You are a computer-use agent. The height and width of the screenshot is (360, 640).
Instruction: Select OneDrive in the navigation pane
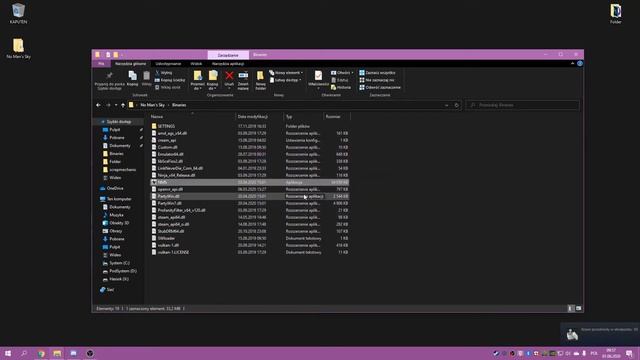point(115,189)
